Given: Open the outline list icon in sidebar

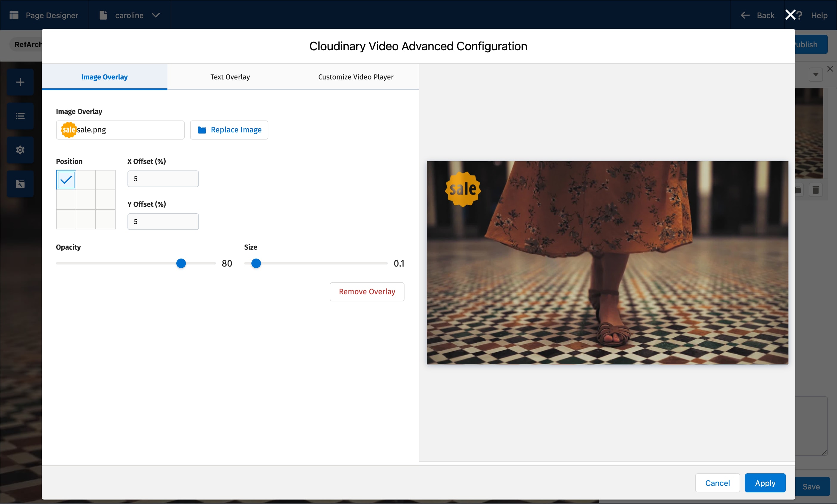Looking at the screenshot, I should [20, 116].
